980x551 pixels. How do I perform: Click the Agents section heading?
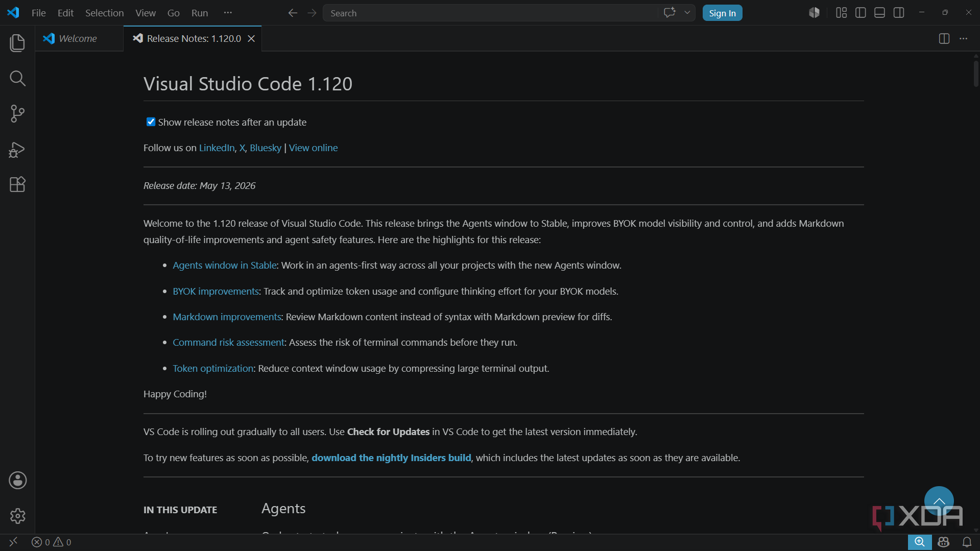click(x=283, y=509)
